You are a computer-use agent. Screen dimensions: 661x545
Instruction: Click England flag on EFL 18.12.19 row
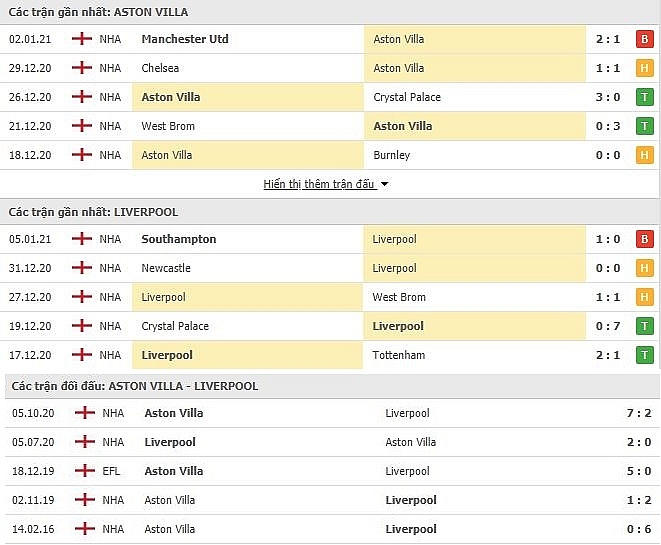[85, 470]
